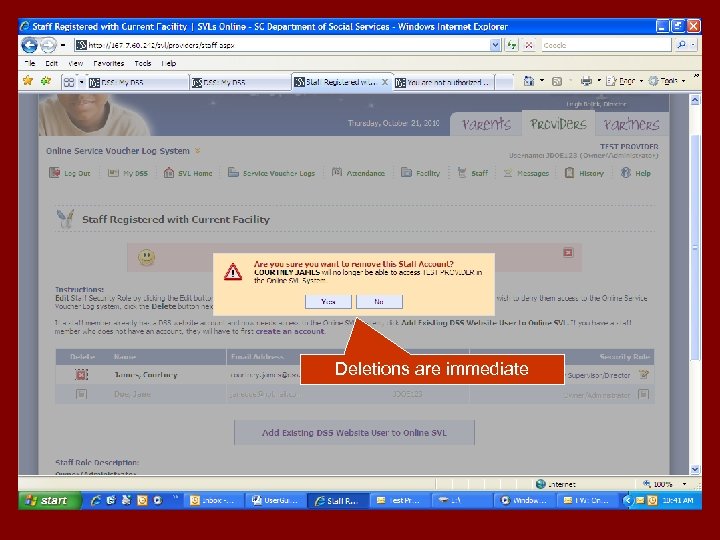Open the Tools menu in the menu bar

[x=143, y=63]
